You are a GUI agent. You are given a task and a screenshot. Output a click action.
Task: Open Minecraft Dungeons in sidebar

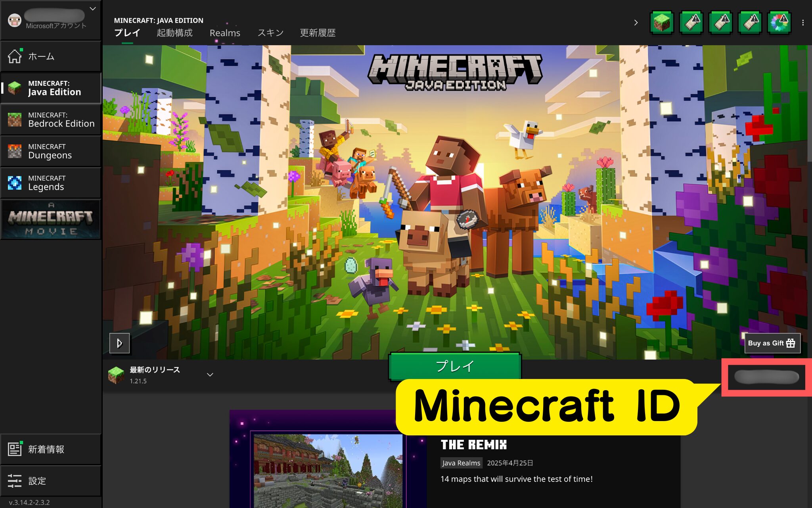(51, 151)
